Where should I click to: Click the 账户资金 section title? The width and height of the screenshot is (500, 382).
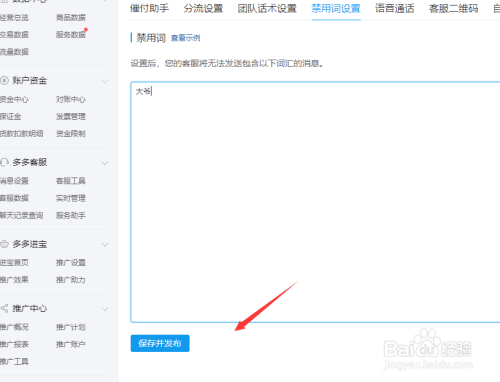tap(30, 81)
